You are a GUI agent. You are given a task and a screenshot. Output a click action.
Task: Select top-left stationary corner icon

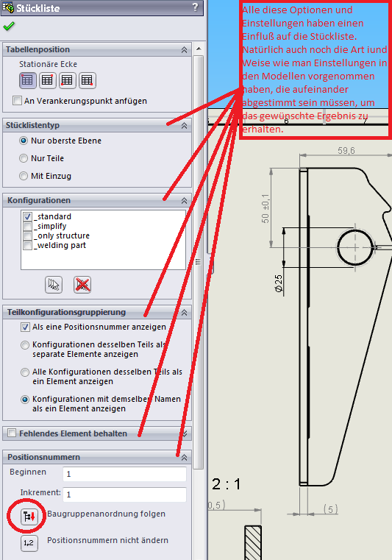(27, 80)
